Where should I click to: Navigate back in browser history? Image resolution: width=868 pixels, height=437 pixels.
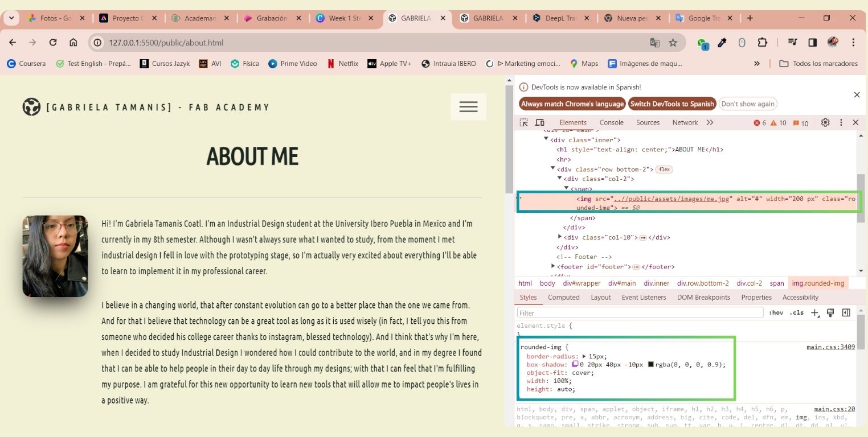click(13, 43)
